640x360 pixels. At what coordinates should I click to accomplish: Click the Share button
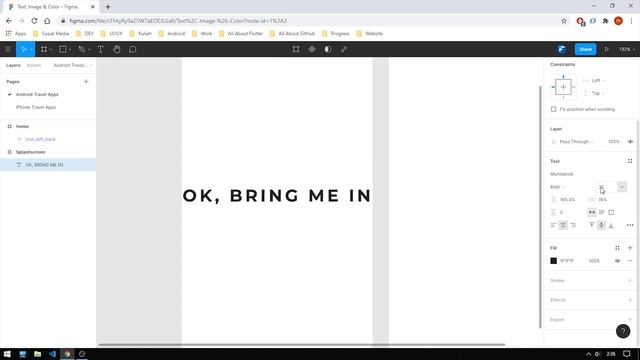[585, 49]
